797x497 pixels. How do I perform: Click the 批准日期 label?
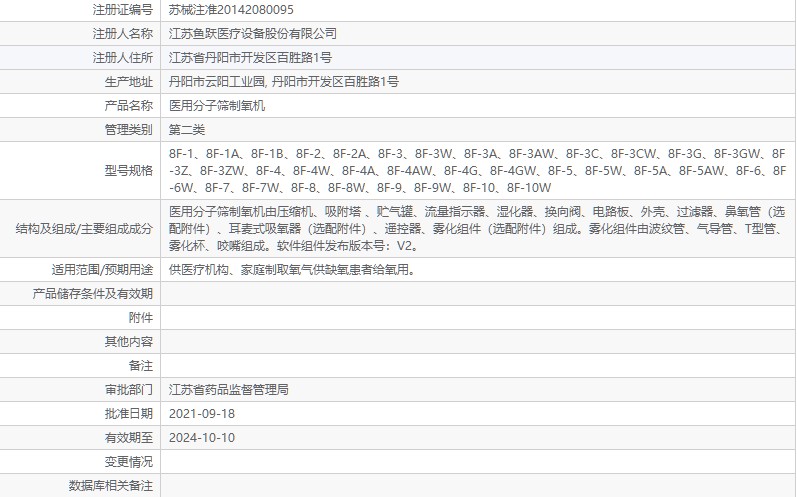pos(129,413)
